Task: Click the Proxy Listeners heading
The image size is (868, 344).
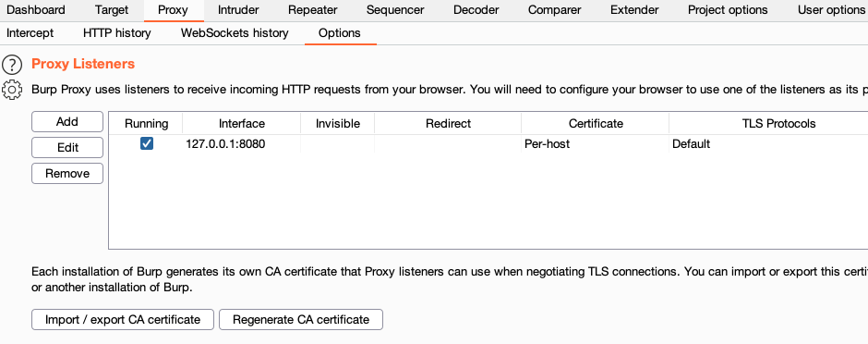Action: [83, 64]
